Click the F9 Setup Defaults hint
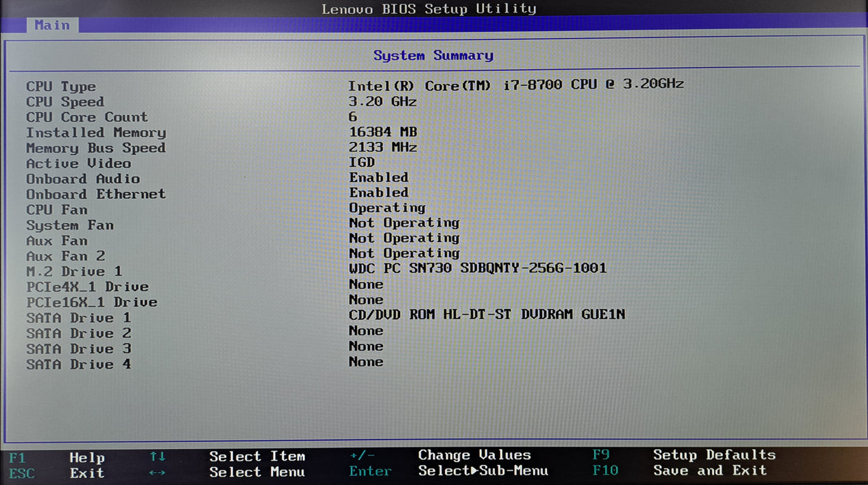Viewport: 868px width, 485px height. [x=684, y=455]
